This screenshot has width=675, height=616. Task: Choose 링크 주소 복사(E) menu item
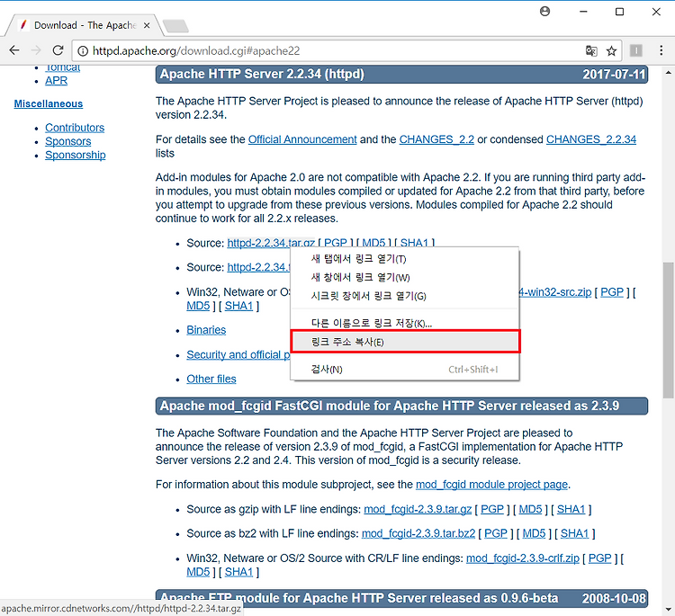click(x=405, y=342)
